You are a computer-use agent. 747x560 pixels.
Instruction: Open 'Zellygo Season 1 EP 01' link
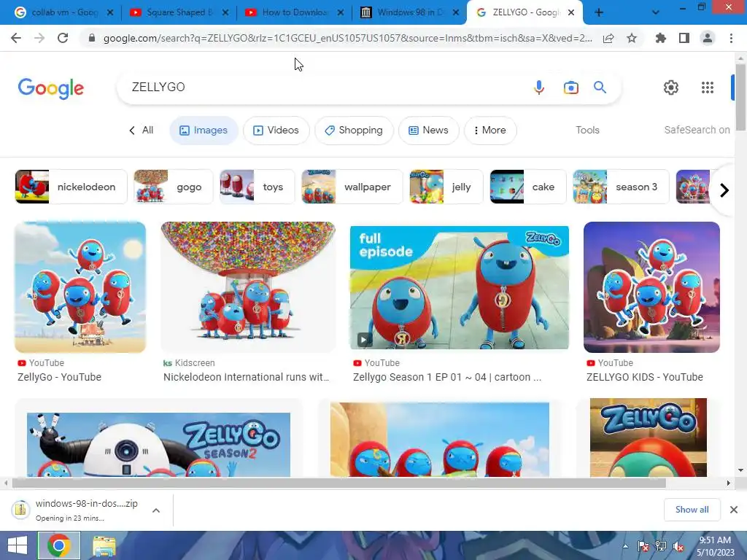(447, 377)
